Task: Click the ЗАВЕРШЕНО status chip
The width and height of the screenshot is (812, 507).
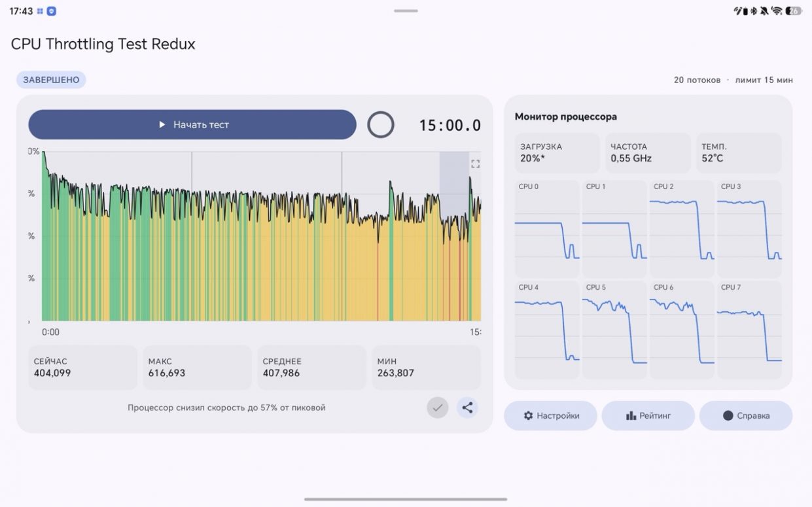Action: pos(51,80)
